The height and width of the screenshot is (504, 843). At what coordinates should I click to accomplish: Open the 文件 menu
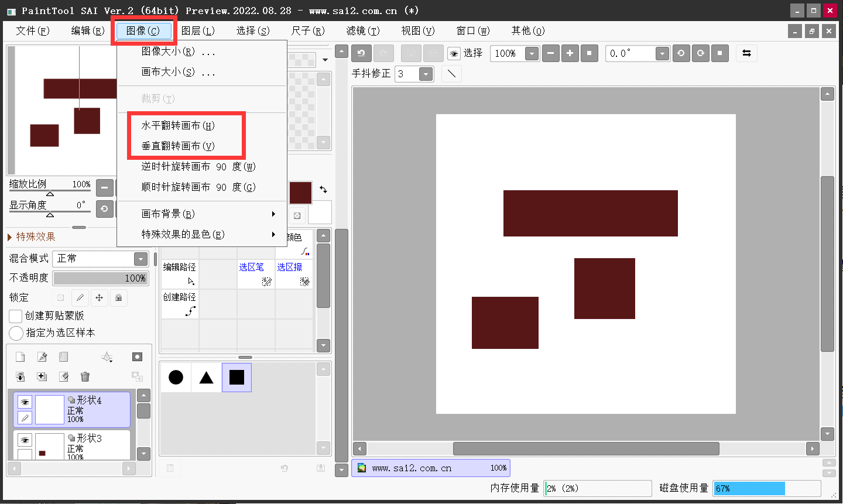point(33,30)
